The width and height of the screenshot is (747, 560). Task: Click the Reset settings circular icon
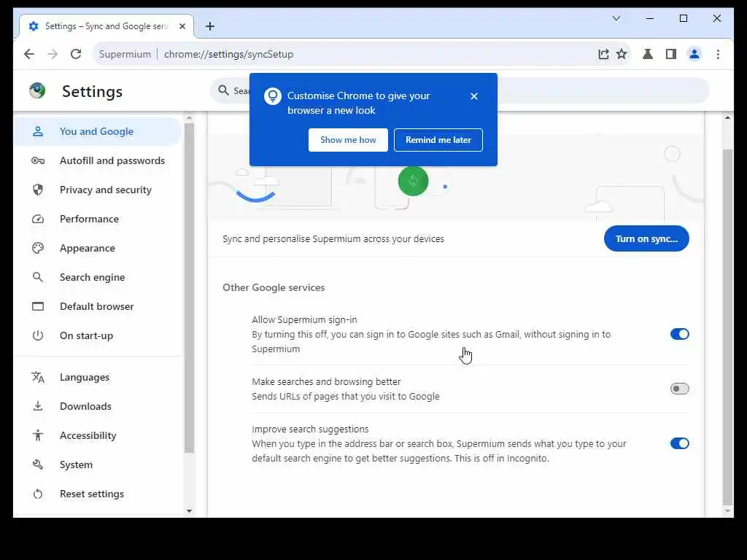pyautogui.click(x=38, y=494)
